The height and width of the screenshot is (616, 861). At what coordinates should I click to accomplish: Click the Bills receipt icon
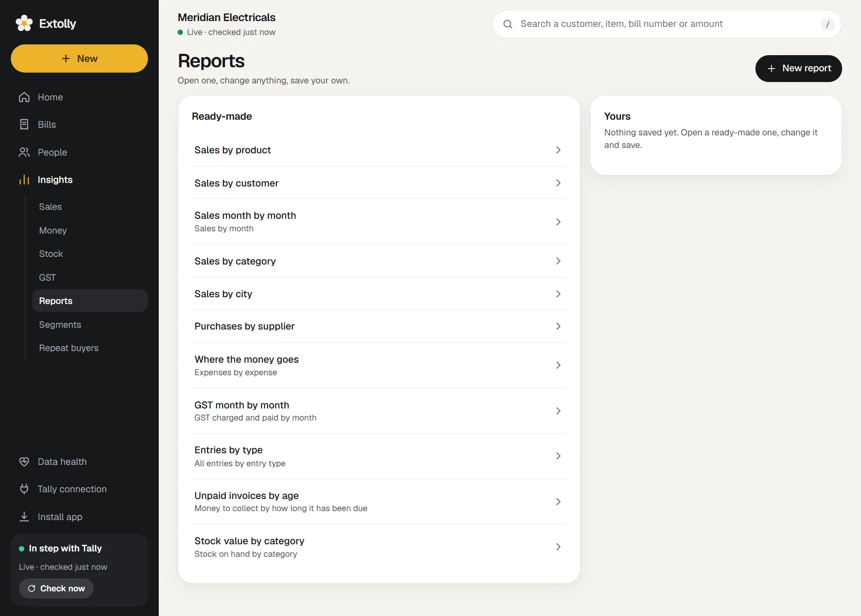(x=24, y=125)
